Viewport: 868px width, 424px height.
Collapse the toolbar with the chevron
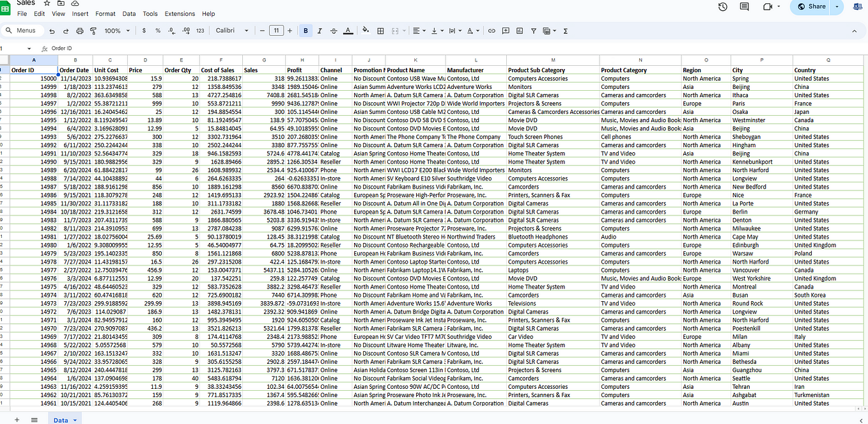coord(855,31)
